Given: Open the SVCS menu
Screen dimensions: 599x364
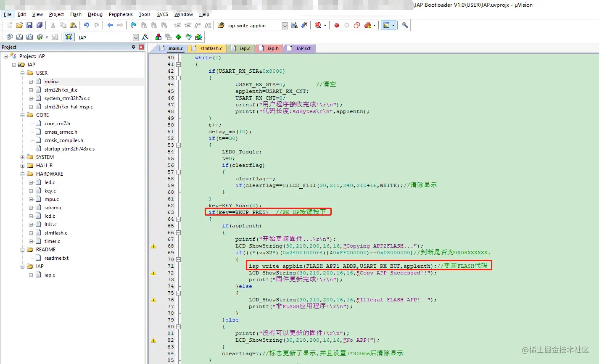Looking at the screenshot, I should pos(163,14).
